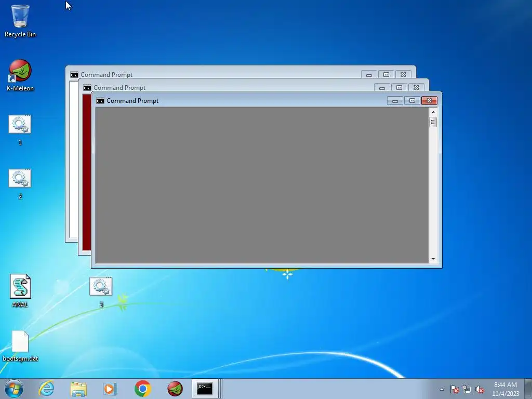Open the red Command Prompt window's system icon

point(87,88)
